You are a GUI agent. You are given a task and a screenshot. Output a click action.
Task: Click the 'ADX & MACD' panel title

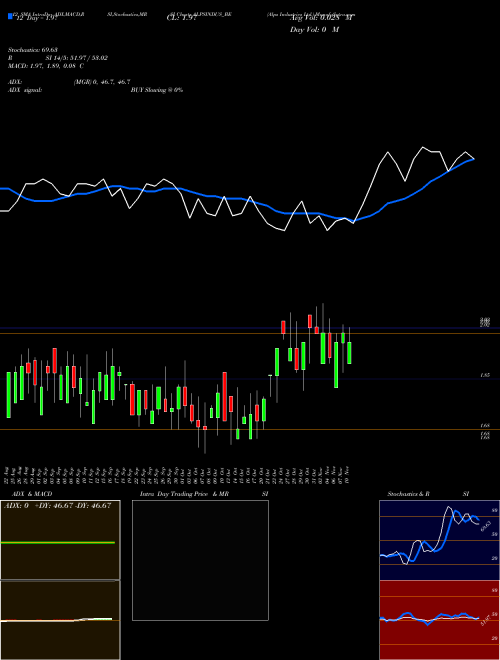32,494
